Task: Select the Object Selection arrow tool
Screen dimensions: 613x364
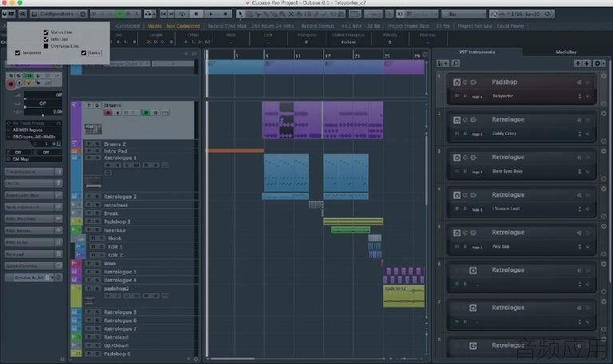Action: click(x=240, y=14)
